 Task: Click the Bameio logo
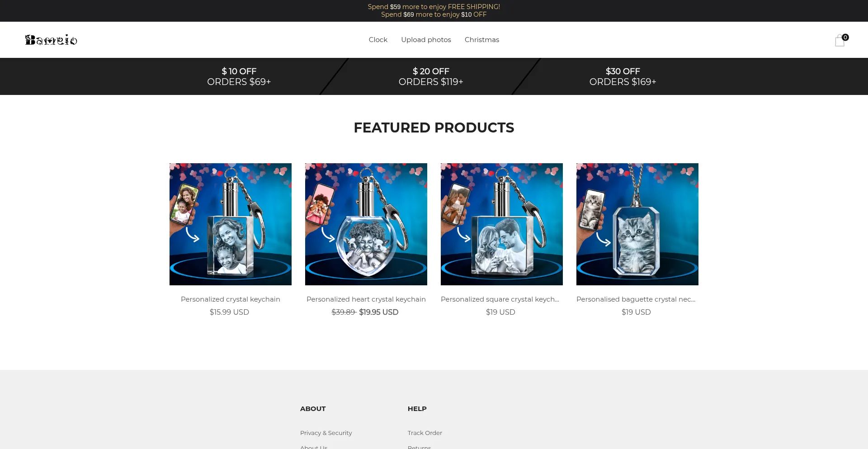51,40
